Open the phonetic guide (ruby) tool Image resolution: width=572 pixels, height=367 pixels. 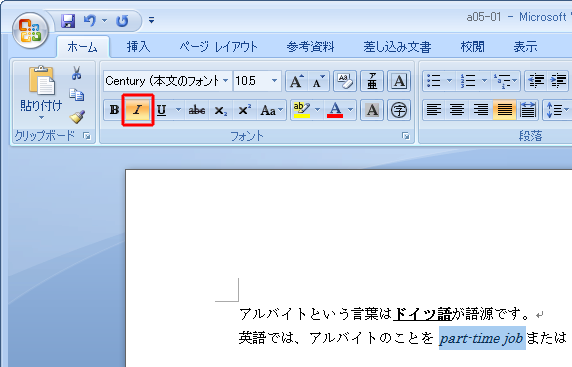[x=372, y=81]
